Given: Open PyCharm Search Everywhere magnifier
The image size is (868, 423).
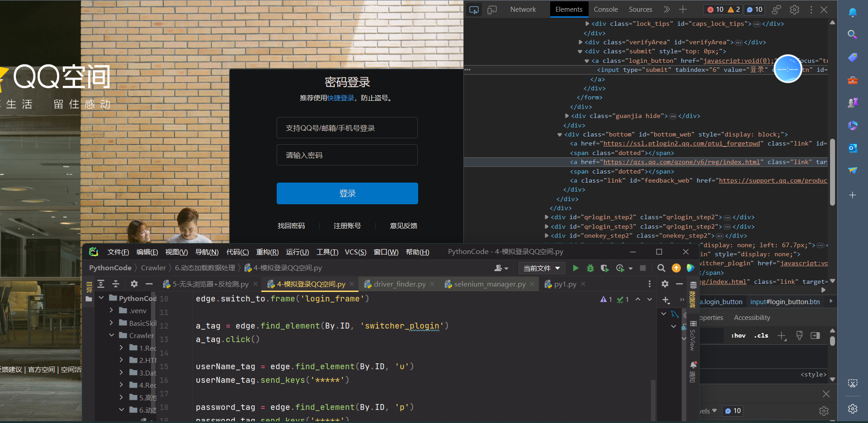Looking at the screenshot, I should point(661,268).
